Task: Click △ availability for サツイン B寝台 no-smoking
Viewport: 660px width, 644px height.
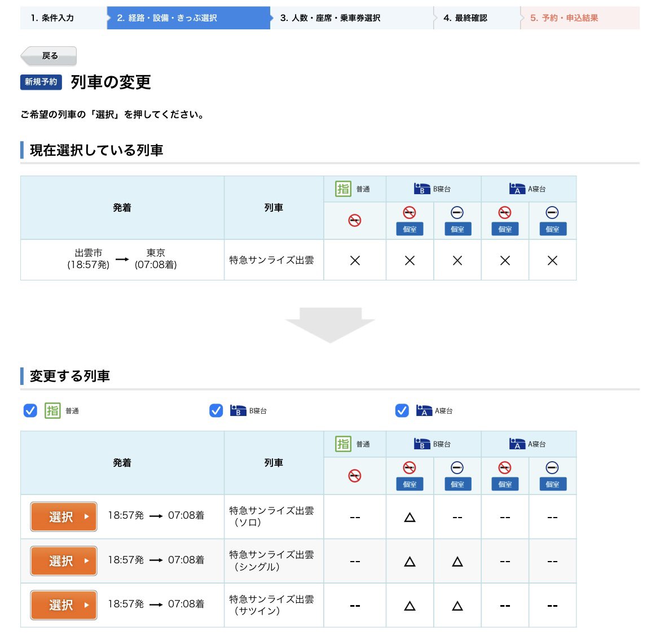Action: 410,606
